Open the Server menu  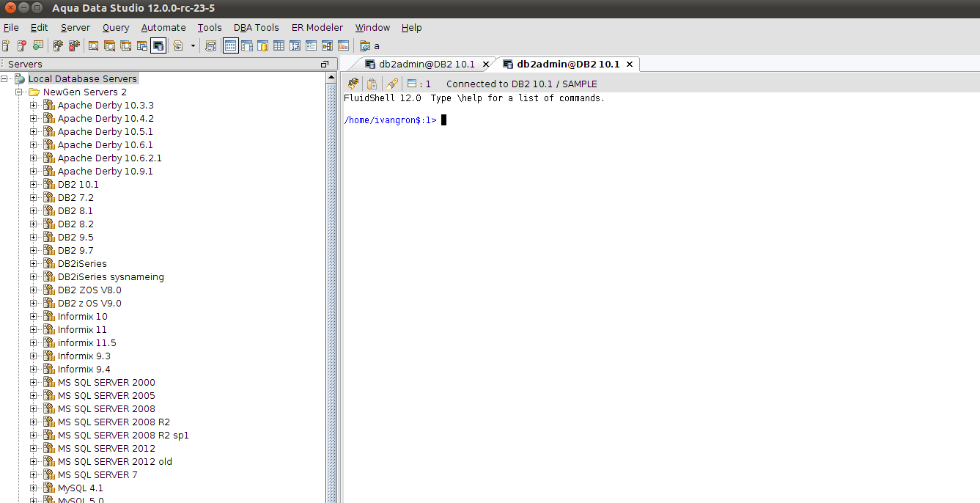75,27
